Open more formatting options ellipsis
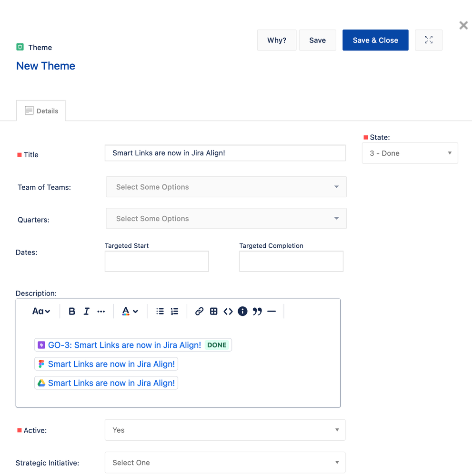The width and height of the screenshot is (472, 476). 101,311
